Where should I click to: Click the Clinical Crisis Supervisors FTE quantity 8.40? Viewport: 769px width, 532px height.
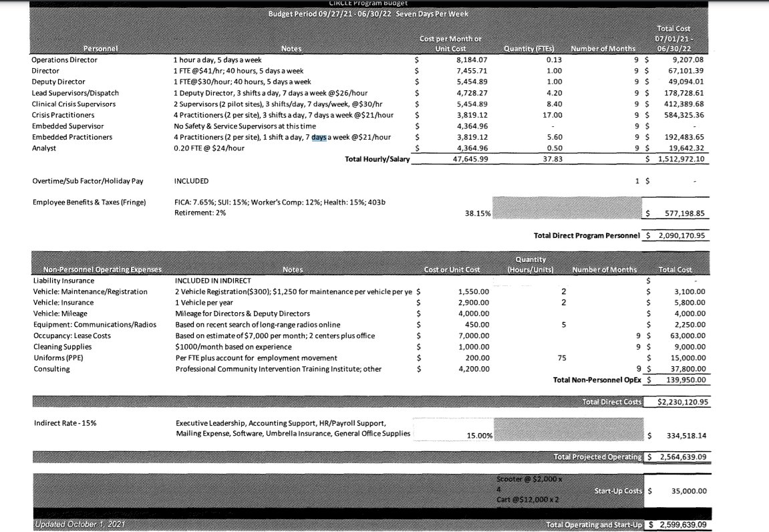click(554, 104)
